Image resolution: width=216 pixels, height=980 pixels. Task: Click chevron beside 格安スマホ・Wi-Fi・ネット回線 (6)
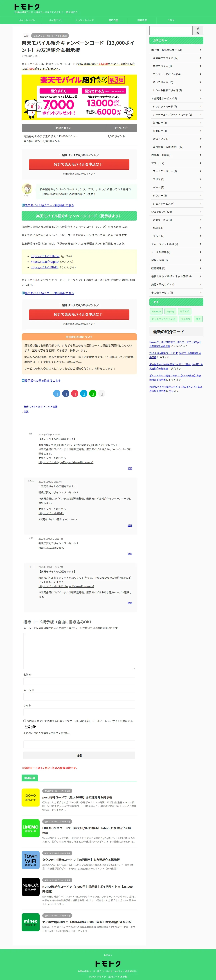(x=200, y=276)
